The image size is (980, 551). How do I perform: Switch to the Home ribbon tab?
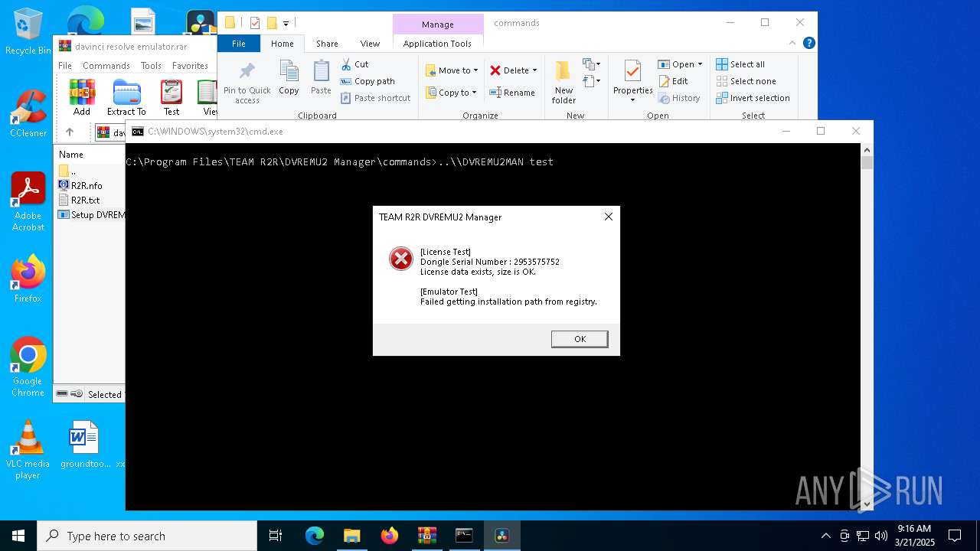pyautogui.click(x=282, y=44)
